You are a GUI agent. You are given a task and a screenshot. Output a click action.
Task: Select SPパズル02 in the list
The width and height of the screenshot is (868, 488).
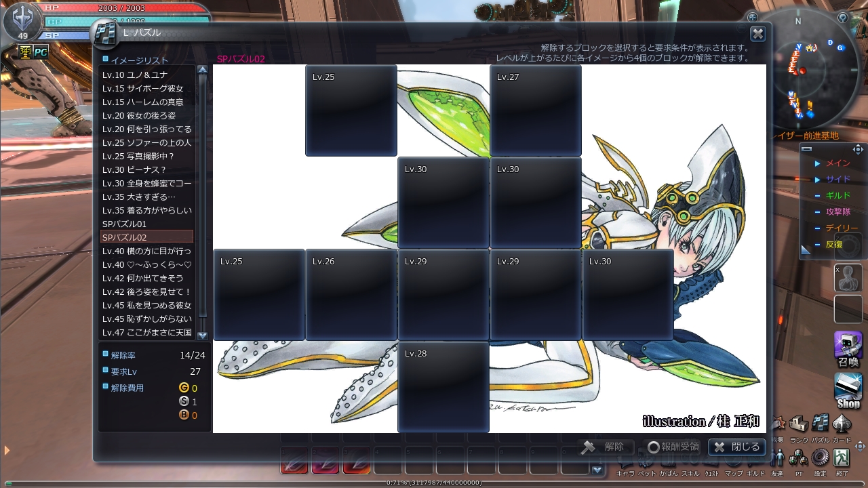(x=147, y=237)
